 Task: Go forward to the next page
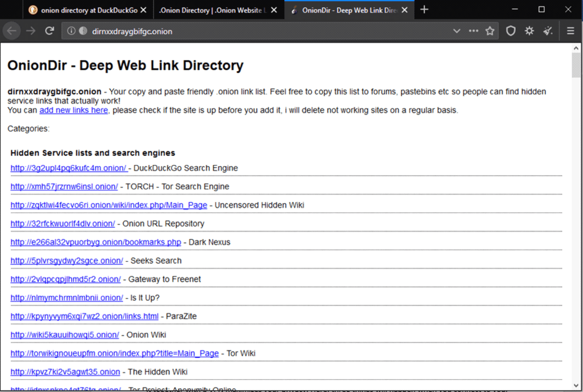tap(31, 31)
